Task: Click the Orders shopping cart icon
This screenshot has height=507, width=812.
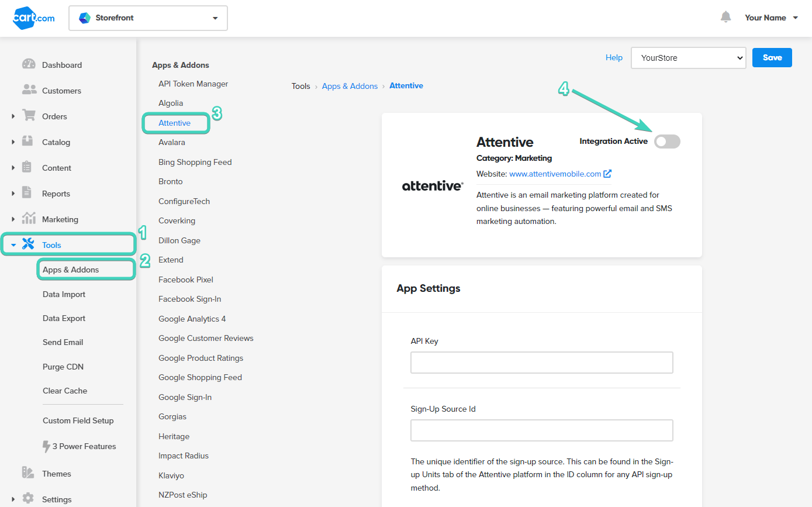Action: 29,115
